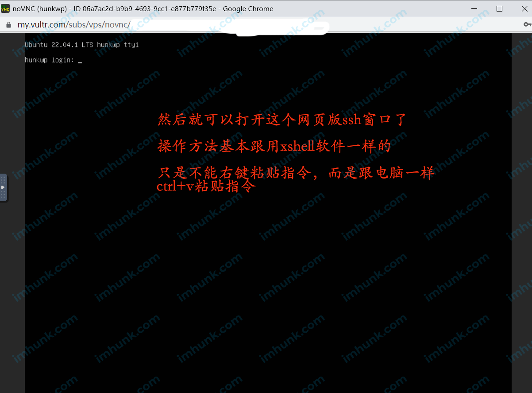Click the Ubuntu 22.04.1 LTS terminal line
This screenshot has width=532, height=393.
tap(82, 45)
